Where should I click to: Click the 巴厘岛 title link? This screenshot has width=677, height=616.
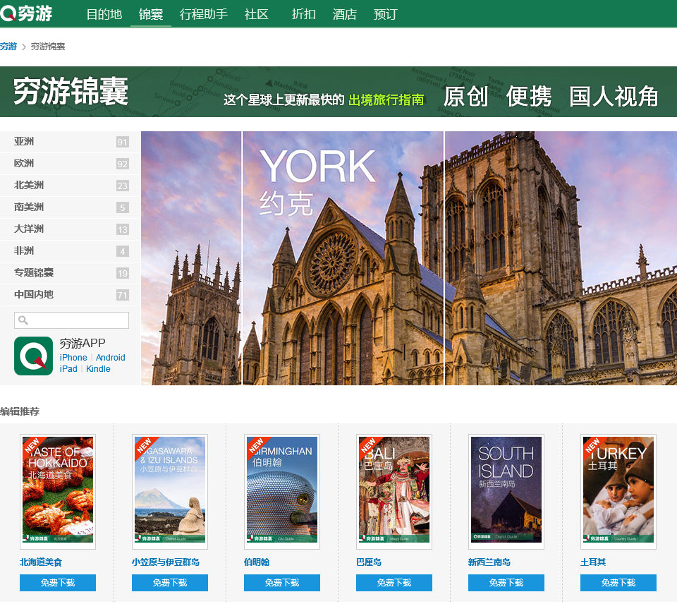369,562
